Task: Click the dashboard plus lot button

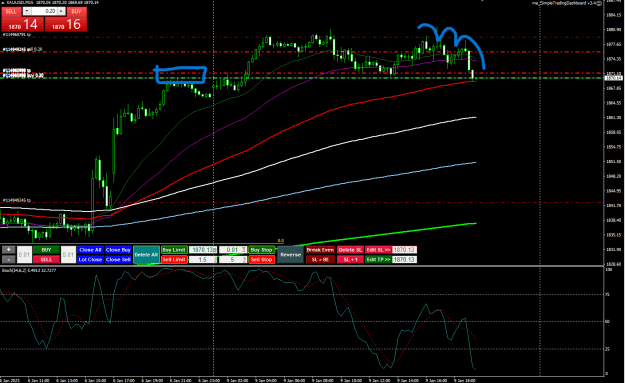Action: click(x=8, y=250)
